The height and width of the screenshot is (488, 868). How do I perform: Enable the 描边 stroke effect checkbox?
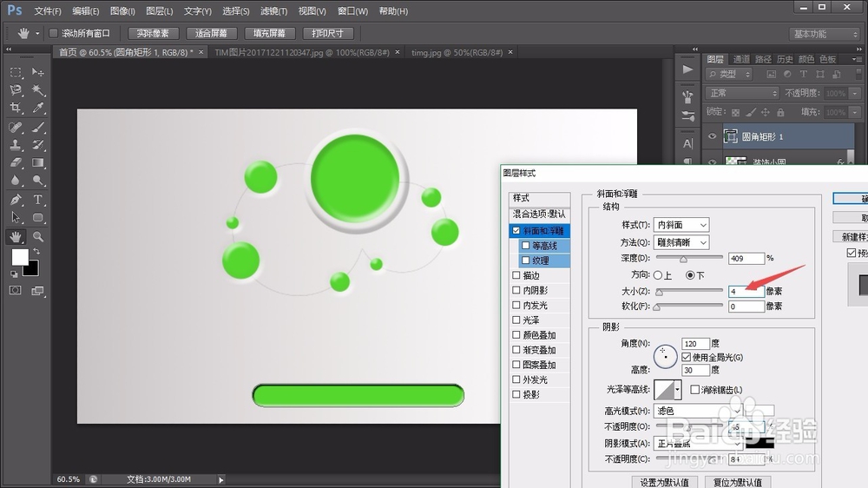click(x=516, y=274)
